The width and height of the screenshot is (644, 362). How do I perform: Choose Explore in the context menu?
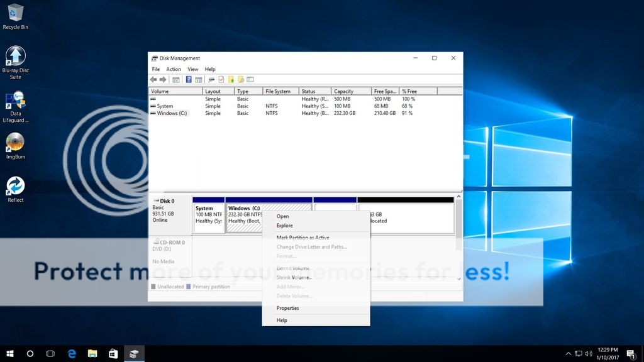[284, 226]
